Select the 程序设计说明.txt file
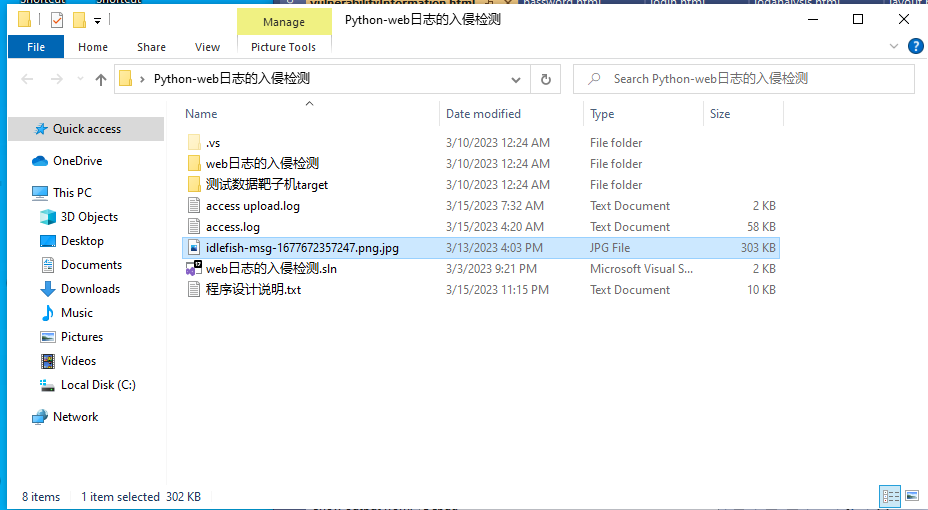Image resolution: width=928 pixels, height=510 pixels. click(253, 290)
